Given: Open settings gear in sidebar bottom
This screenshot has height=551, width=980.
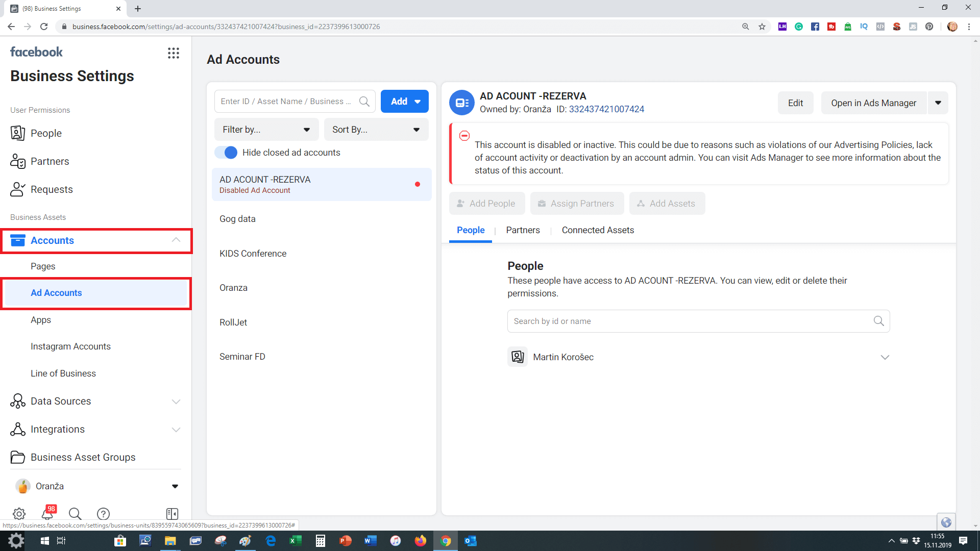Looking at the screenshot, I should (x=19, y=513).
